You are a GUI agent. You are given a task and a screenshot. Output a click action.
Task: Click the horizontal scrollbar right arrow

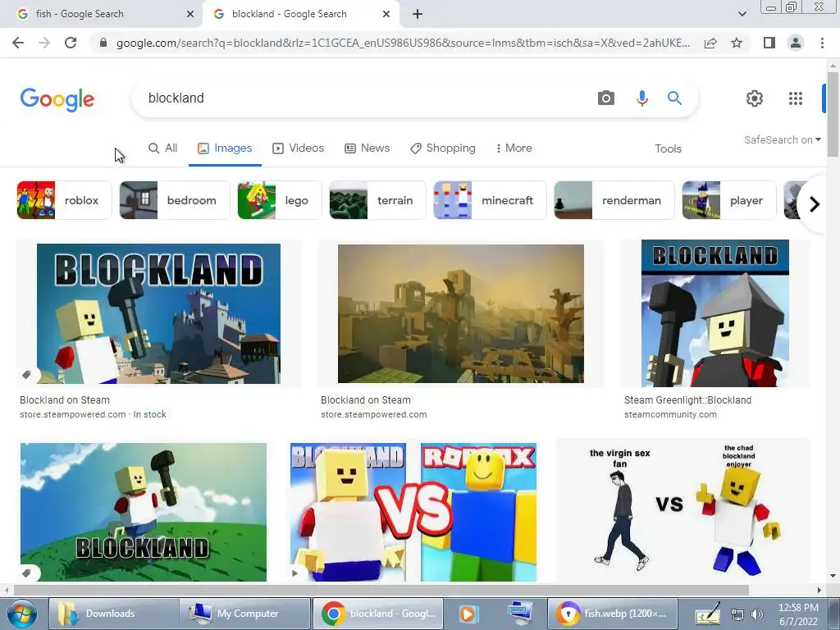click(819, 591)
